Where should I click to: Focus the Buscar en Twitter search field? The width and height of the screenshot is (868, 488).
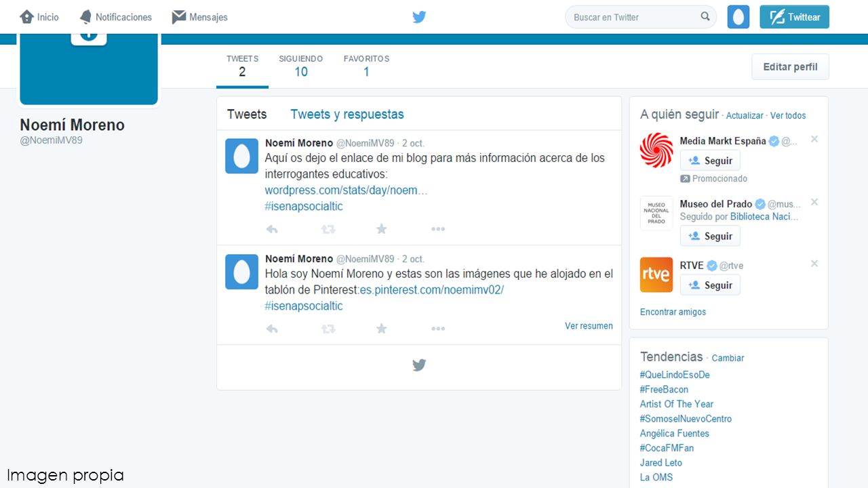pos(641,17)
